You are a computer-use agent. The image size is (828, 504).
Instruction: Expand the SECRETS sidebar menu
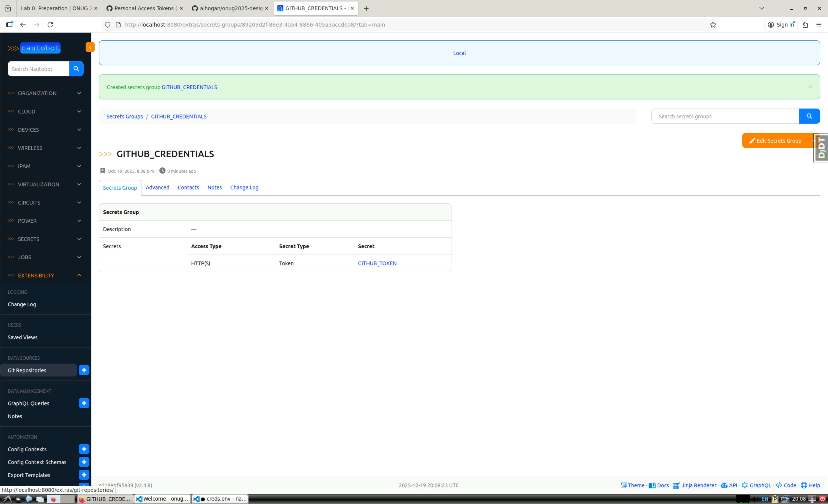(x=46, y=239)
